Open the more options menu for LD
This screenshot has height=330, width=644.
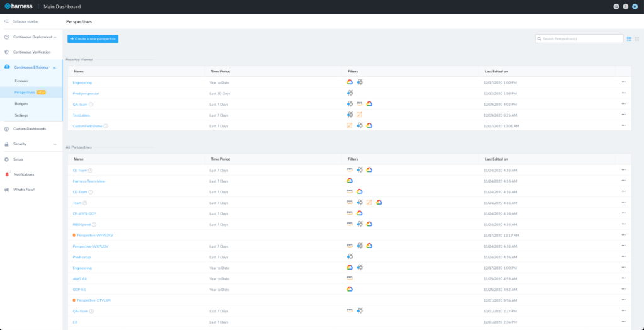pos(623,322)
